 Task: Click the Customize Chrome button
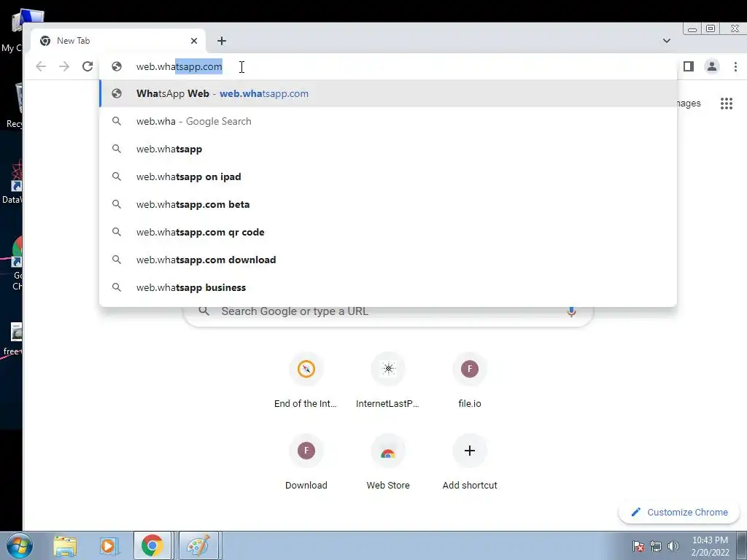point(679,513)
